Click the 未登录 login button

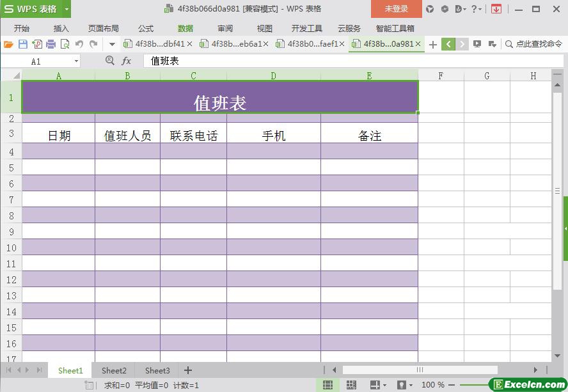396,9
